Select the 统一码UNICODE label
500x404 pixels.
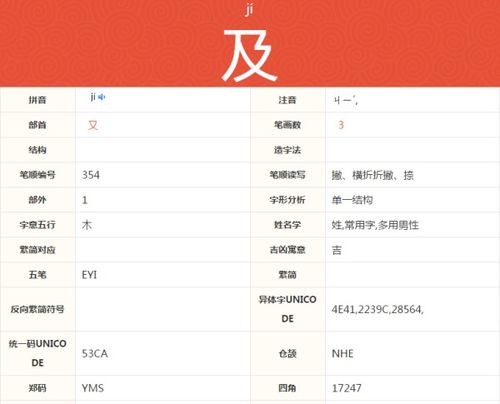[x=37, y=353]
